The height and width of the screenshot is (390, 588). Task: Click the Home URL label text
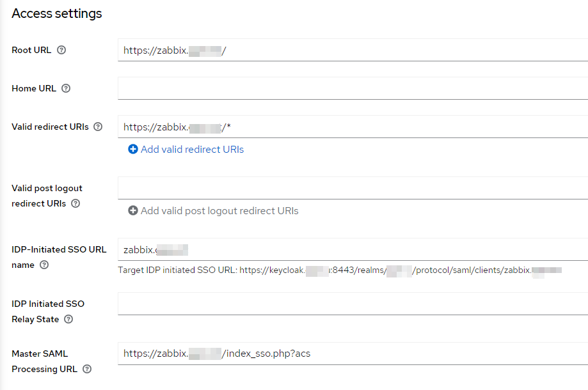[x=33, y=88]
